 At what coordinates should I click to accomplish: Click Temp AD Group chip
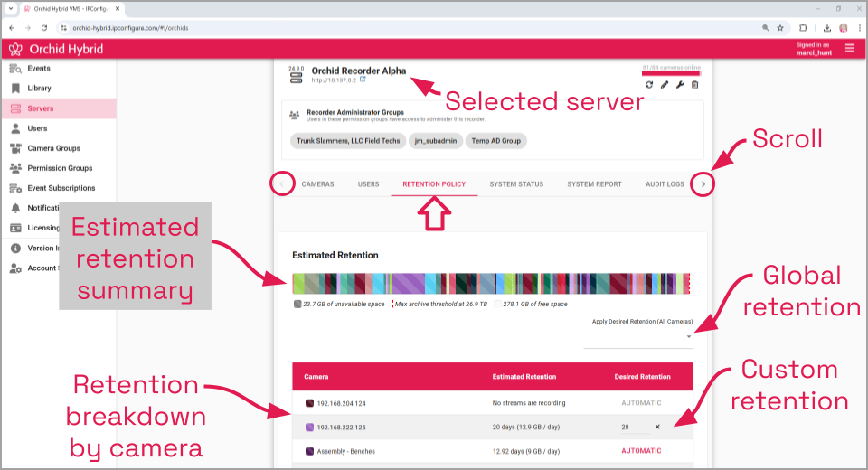(496, 141)
